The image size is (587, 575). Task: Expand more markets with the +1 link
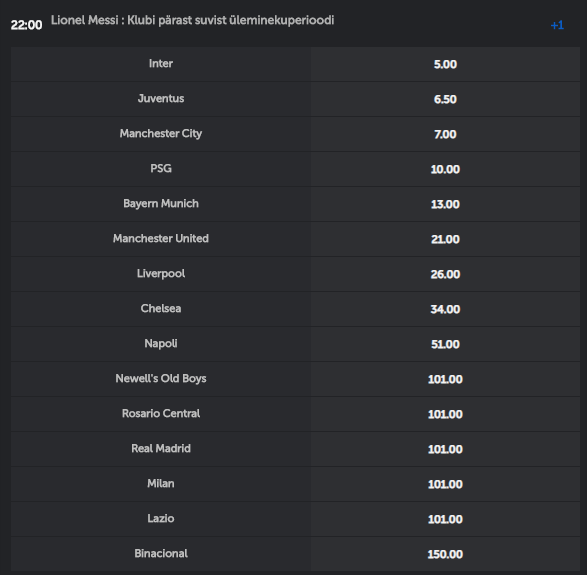557,25
